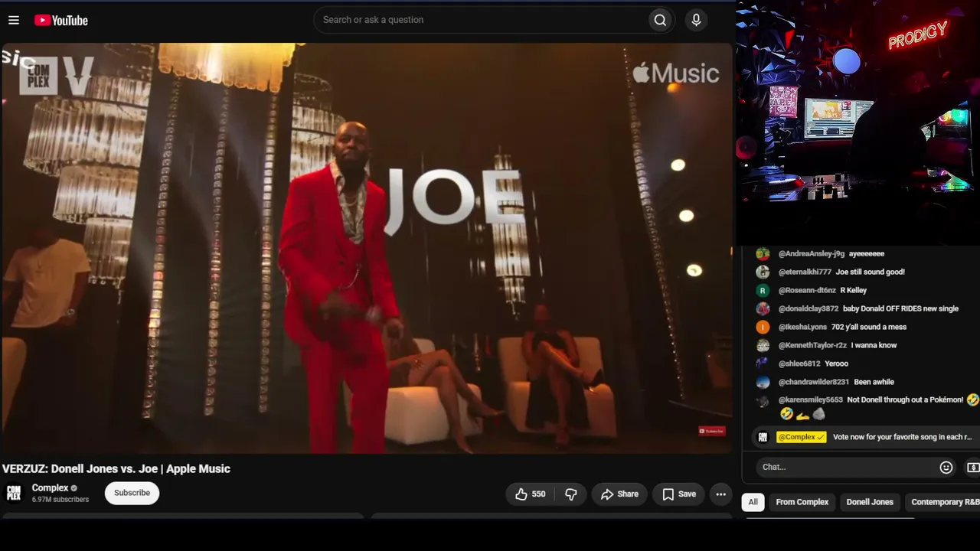Click the video title 'VERZUZ: Donell Jones vs. Joe'
Viewport: 980px width, 551px height.
click(116, 469)
